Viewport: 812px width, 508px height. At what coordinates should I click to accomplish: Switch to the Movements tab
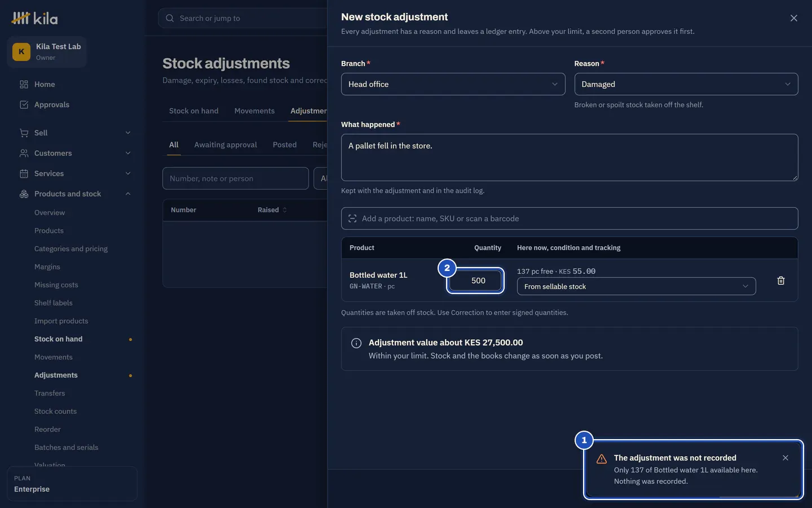pyautogui.click(x=254, y=111)
